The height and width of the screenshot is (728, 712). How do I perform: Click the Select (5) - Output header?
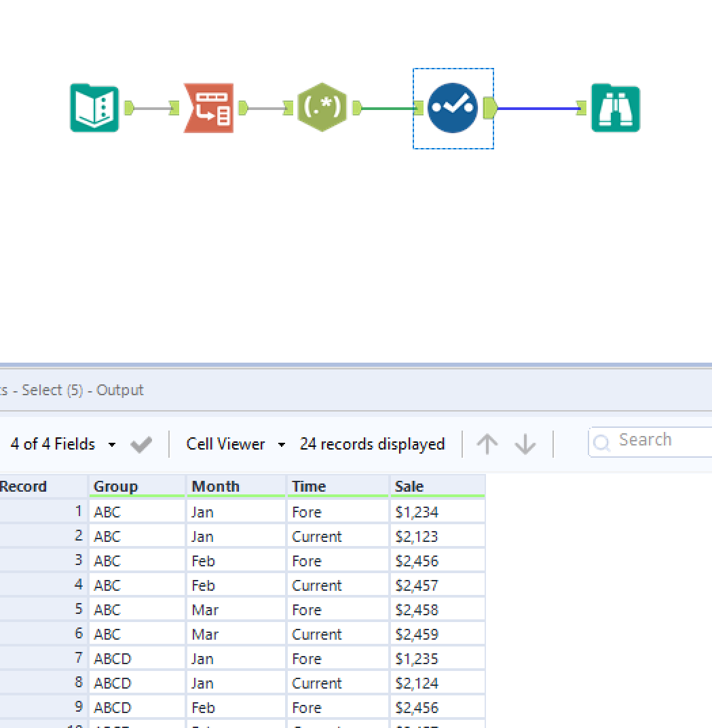[71, 390]
